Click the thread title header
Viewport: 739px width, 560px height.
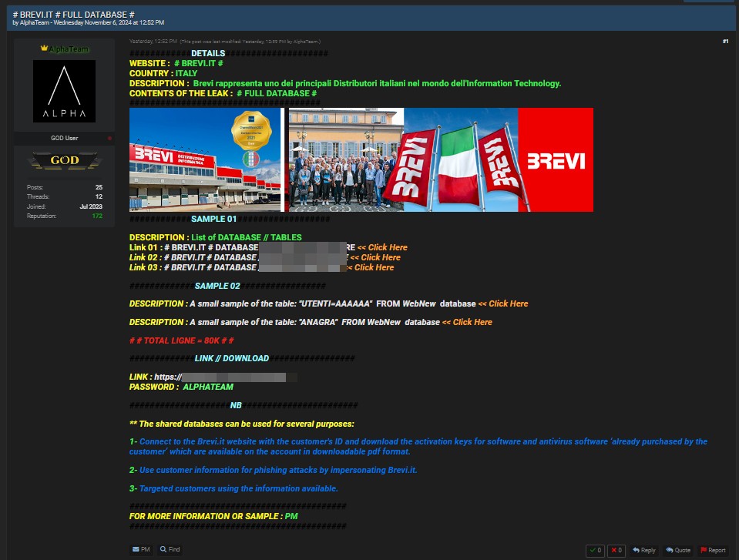(x=74, y=14)
